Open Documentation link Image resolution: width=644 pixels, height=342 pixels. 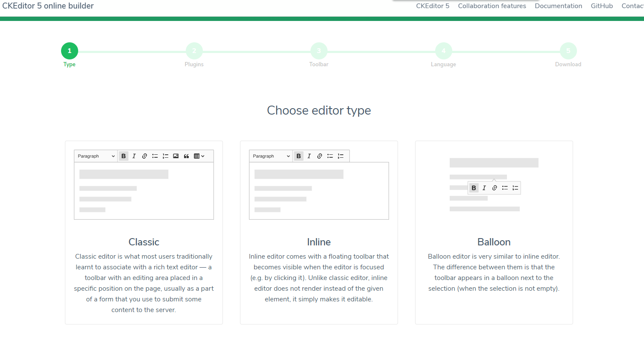tap(559, 6)
